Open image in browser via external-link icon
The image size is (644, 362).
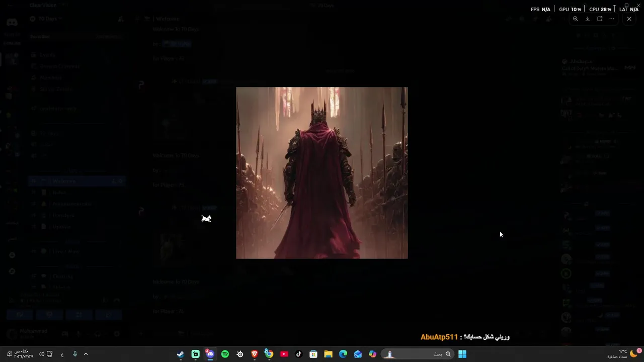(x=600, y=19)
